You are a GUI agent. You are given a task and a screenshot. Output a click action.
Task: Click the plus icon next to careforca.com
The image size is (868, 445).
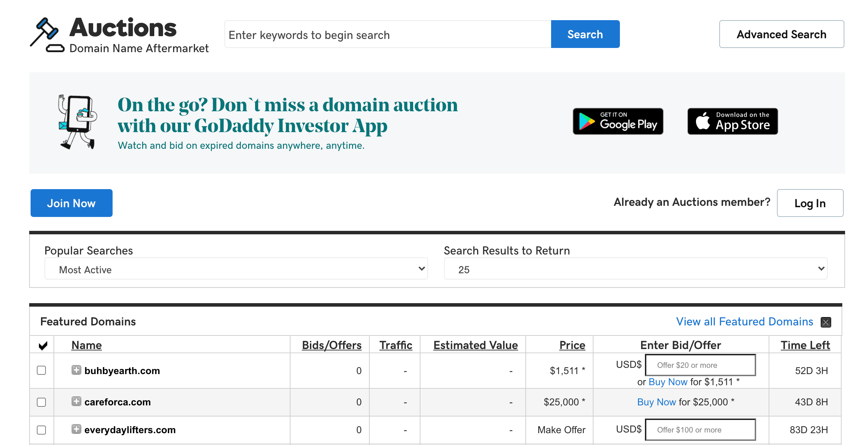point(76,401)
